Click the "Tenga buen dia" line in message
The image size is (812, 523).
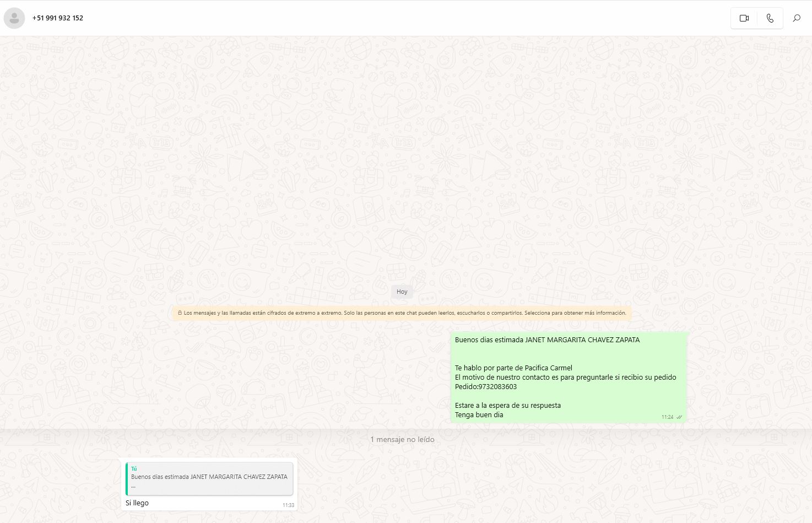click(479, 415)
